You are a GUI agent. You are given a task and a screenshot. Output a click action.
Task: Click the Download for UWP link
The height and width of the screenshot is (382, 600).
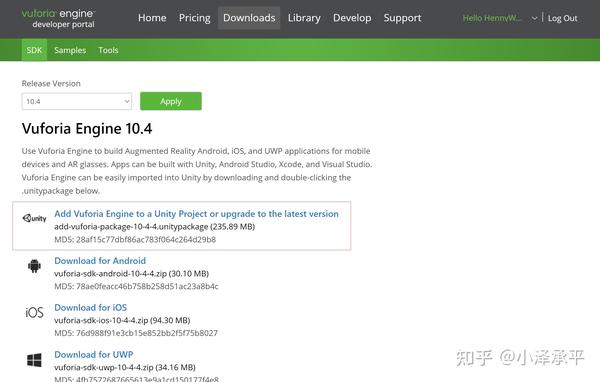pos(93,354)
